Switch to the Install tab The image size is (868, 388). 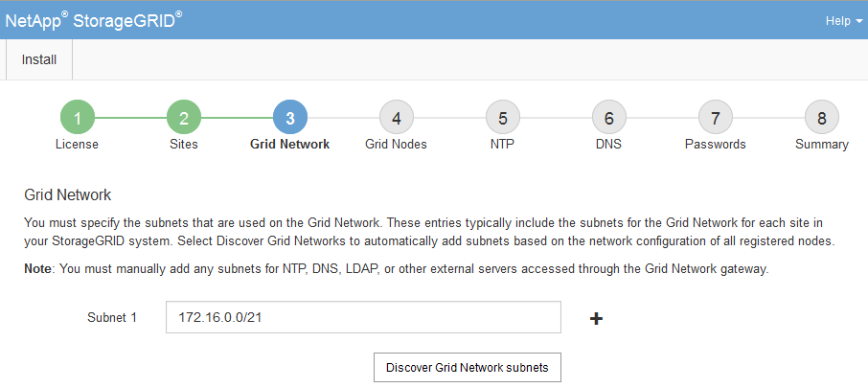(39, 59)
